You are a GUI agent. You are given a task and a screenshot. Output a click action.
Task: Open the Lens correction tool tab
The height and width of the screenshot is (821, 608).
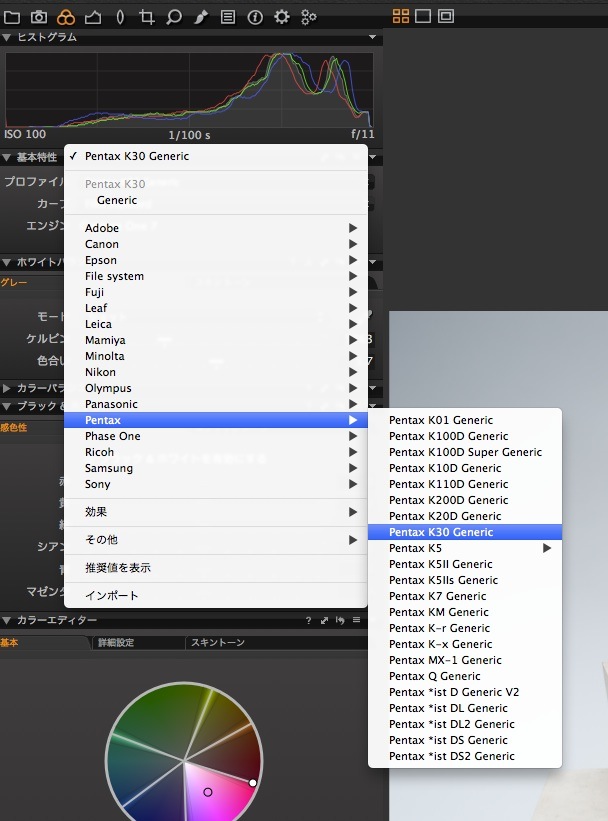120,17
